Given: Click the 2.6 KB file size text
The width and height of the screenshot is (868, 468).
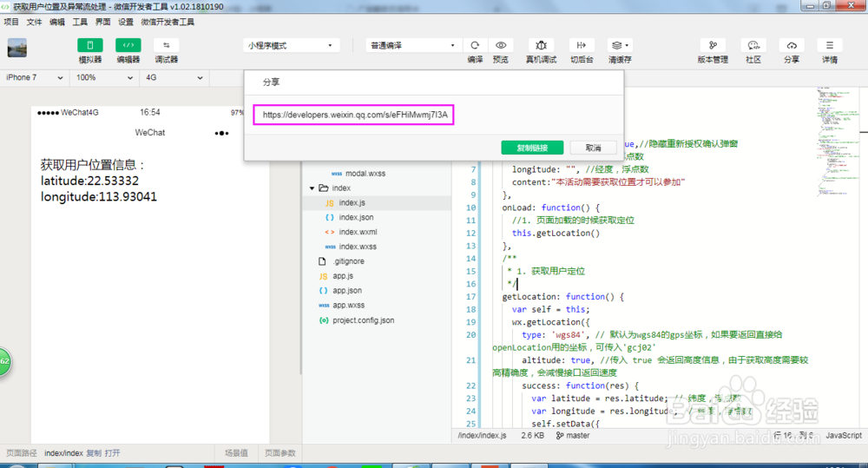Looking at the screenshot, I should click(x=532, y=436).
